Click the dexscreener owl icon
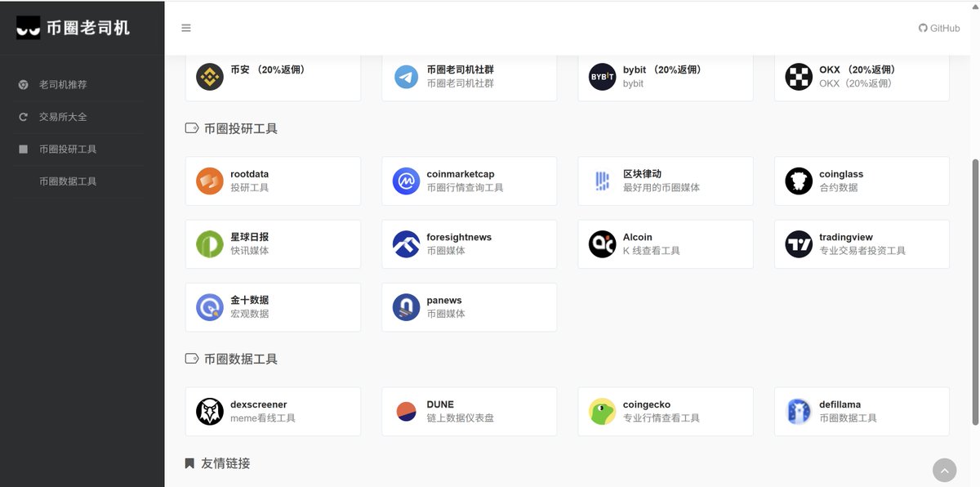Screen dimensions: 980x487 click(x=210, y=411)
